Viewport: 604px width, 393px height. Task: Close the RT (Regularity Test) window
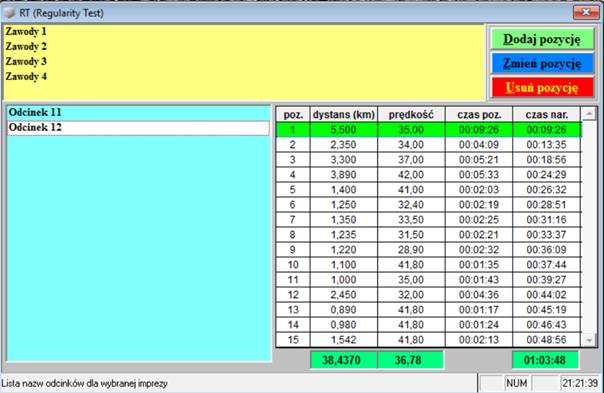586,12
